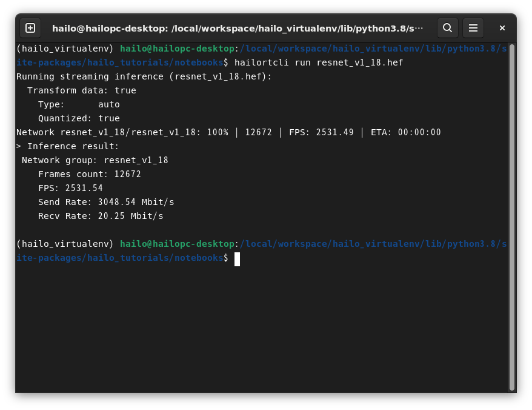Click the Frames count 12672 line
Screen dimensions: 532x410
pos(89,174)
